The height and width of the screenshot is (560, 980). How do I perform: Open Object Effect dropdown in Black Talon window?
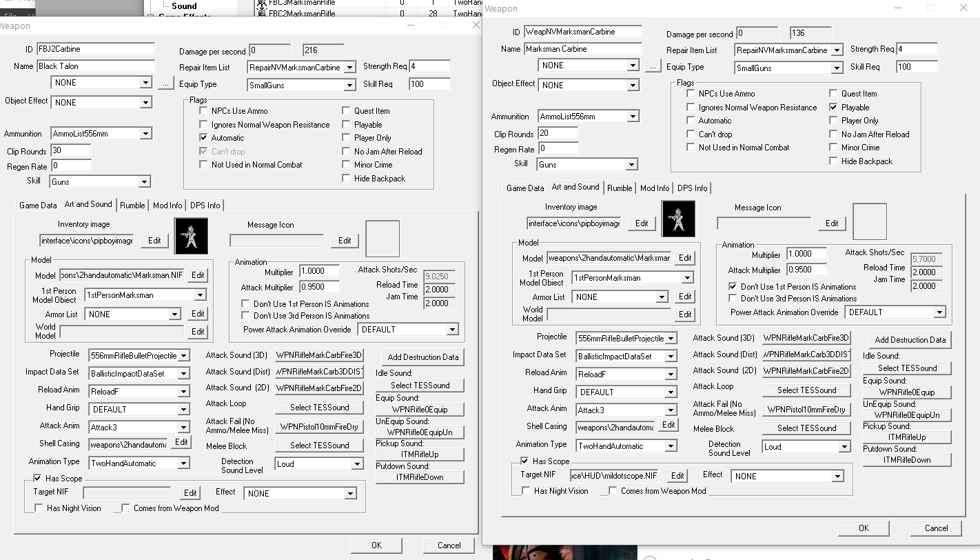point(145,103)
